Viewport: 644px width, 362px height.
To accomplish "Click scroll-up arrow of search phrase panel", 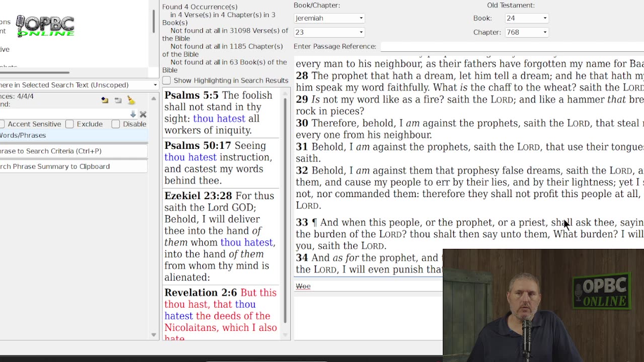I will tap(153, 99).
